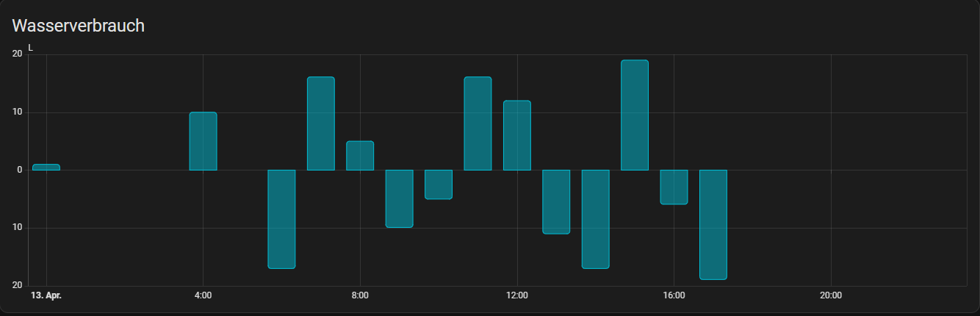The height and width of the screenshot is (316, 980).
Task: Select the short downward bar at 10:00
Action: point(439,184)
